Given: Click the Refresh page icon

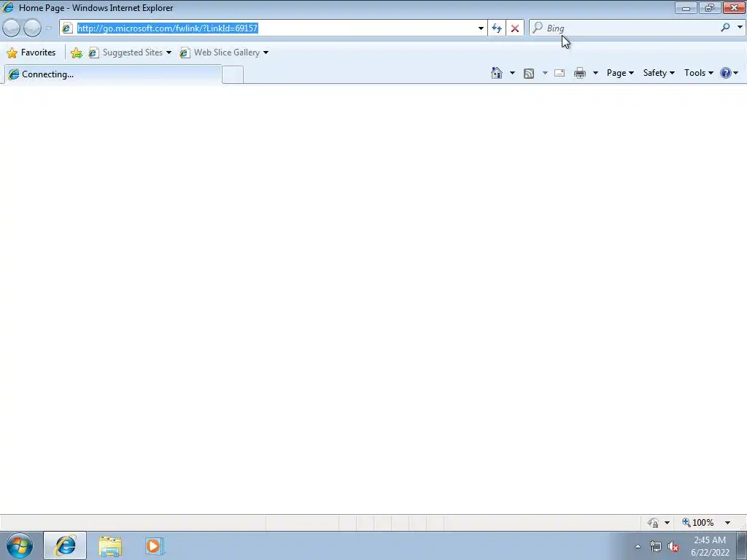Looking at the screenshot, I should tap(497, 28).
